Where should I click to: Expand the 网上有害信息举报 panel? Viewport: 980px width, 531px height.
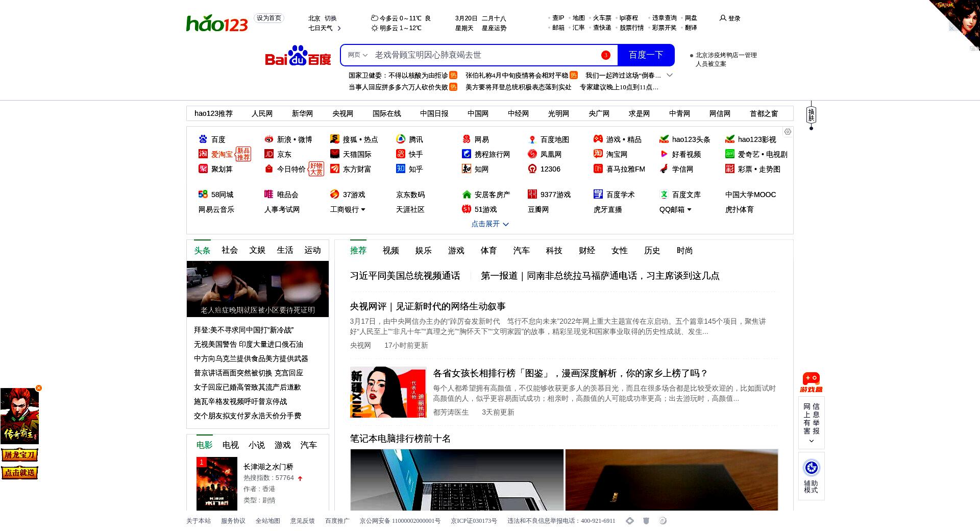coord(811,423)
